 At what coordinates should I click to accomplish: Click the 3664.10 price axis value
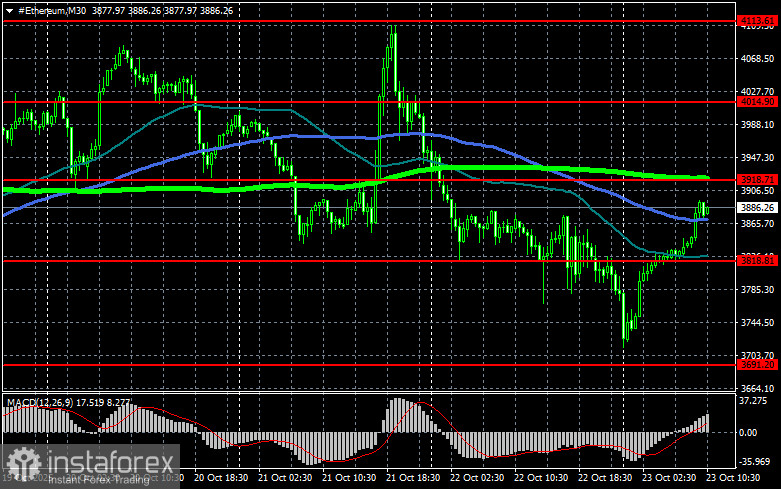757,388
